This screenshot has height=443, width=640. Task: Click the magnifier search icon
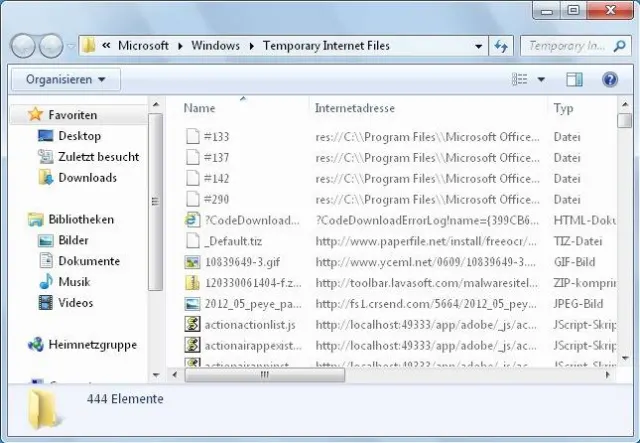(x=619, y=46)
